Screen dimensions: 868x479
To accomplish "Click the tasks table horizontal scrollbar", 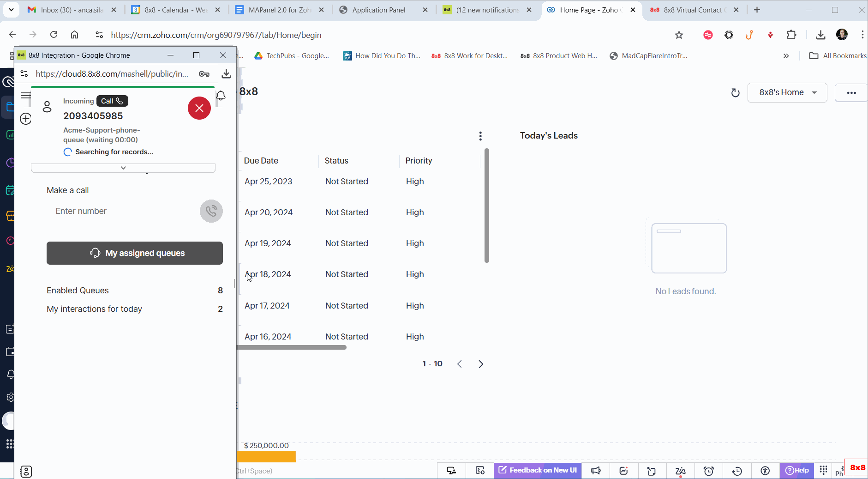I will coord(292,348).
